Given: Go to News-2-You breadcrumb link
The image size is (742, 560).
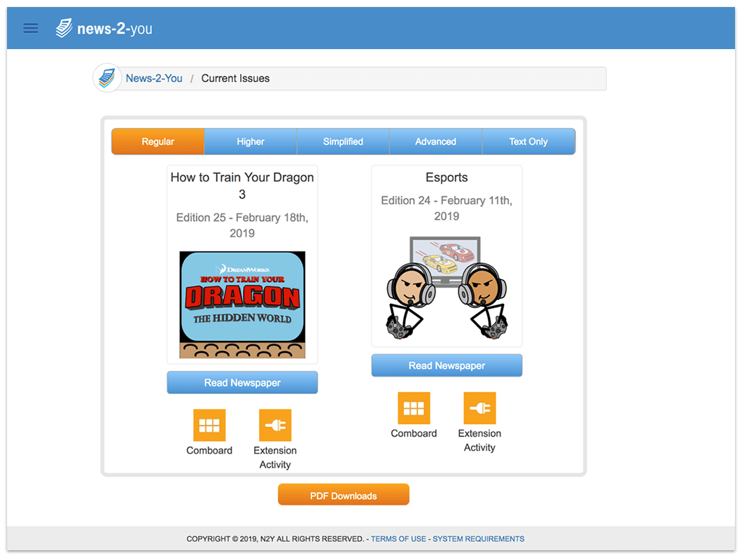Looking at the screenshot, I should coord(154,78).
